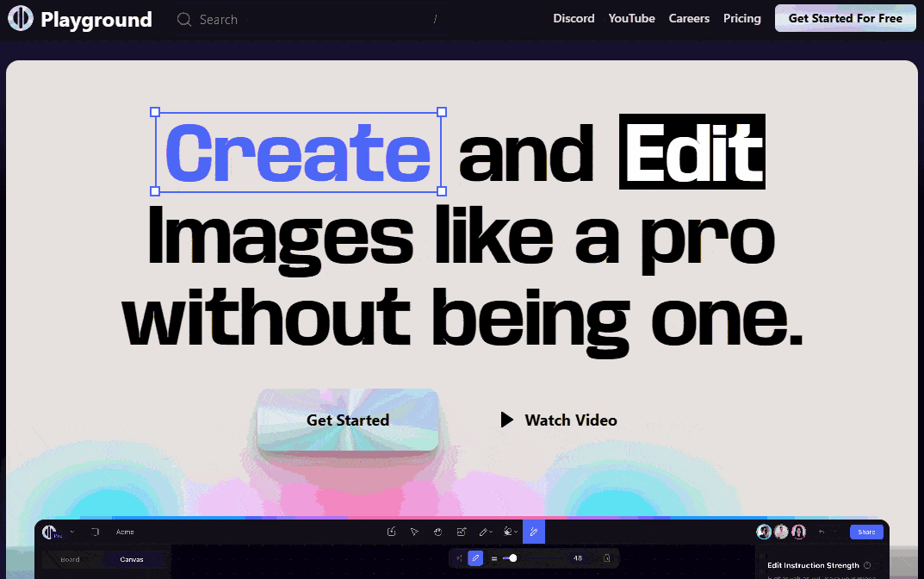Click info icon beside Edit Instruction Strength
Image resolution: width=924 pixels, height=579 pixels.
pyautogui.click(x=867, y=565)
